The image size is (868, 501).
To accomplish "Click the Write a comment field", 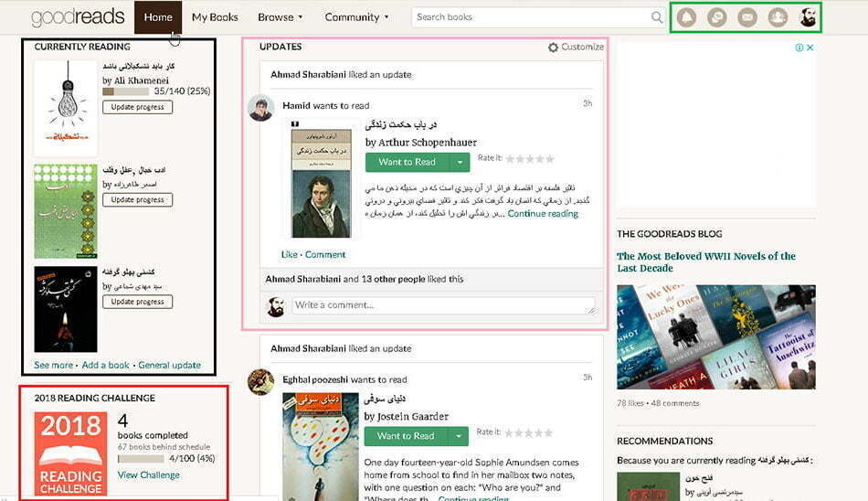I will [x=443, y=305].
